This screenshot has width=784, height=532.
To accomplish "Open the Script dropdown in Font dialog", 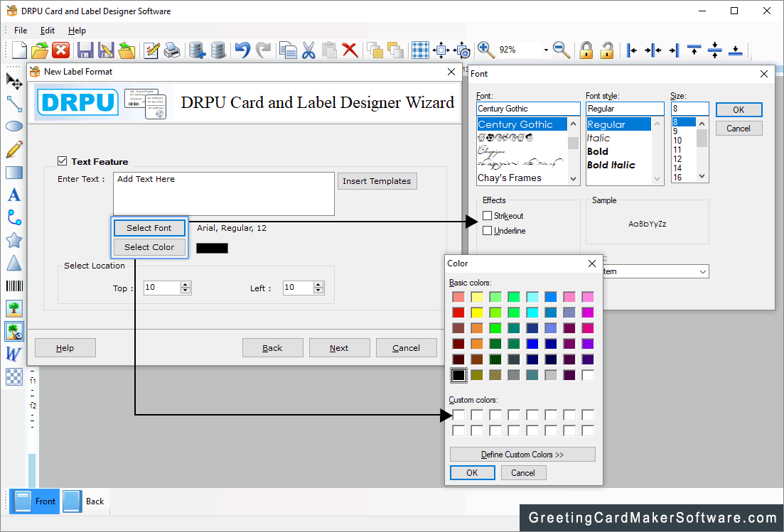I will coord(702,271).
